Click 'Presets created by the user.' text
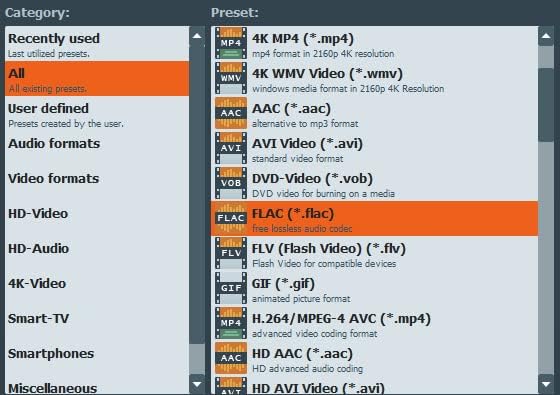The width and height of the screenshot is (560, 395). tap(66, 124)
